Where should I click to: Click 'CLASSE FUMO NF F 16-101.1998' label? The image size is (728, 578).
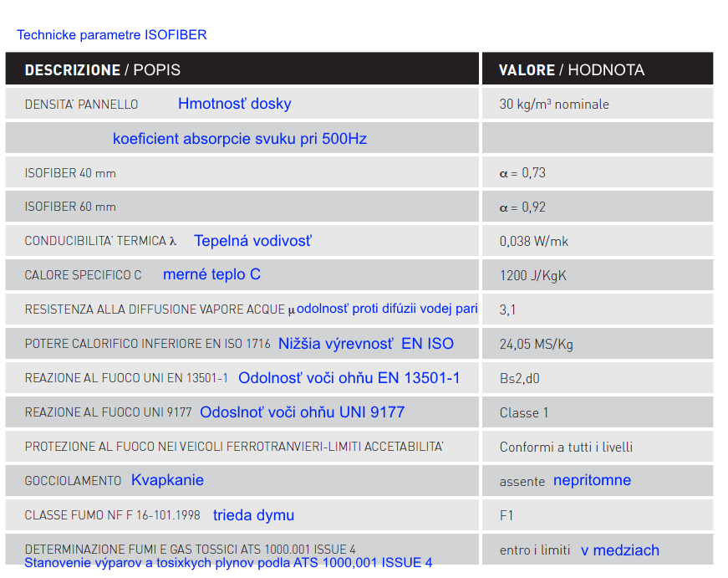[112, 515]
